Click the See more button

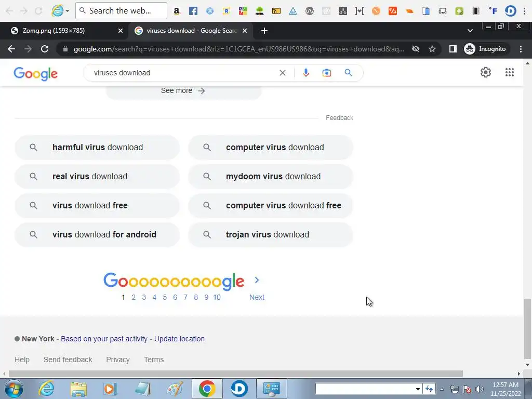(183, 90)
